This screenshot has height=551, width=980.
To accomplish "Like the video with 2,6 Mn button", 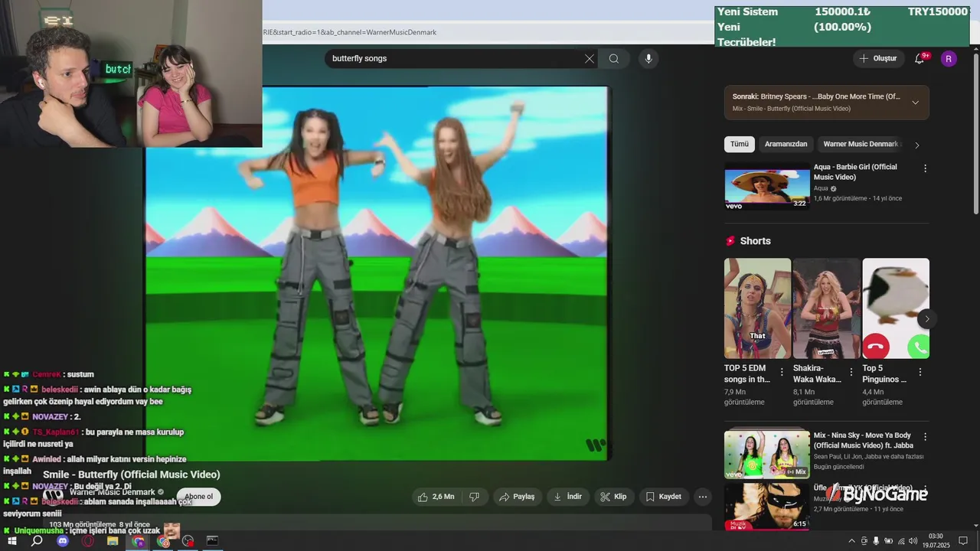I will click(x=436, y=497).
